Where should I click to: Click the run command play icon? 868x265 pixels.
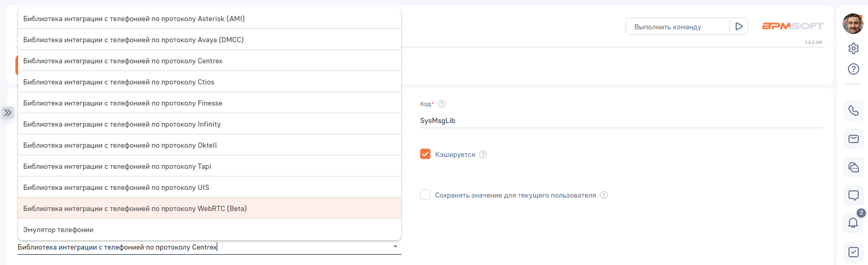pos(739,26)
